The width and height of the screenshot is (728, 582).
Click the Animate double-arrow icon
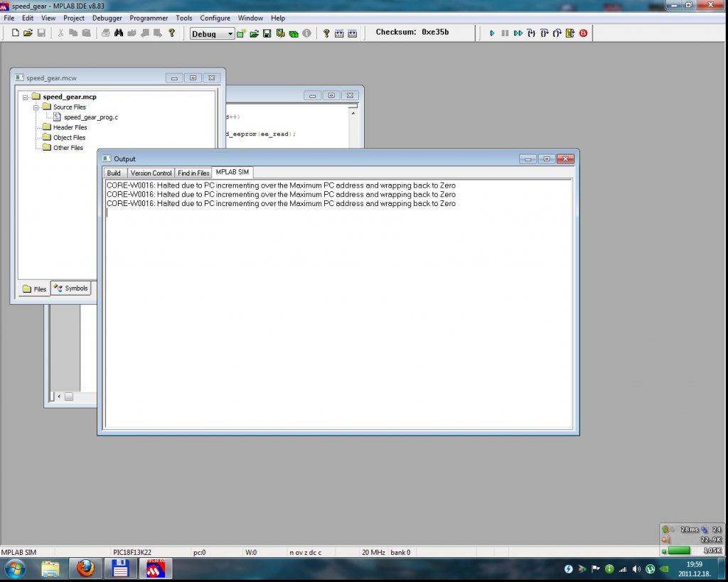click(x=518, y=33)
